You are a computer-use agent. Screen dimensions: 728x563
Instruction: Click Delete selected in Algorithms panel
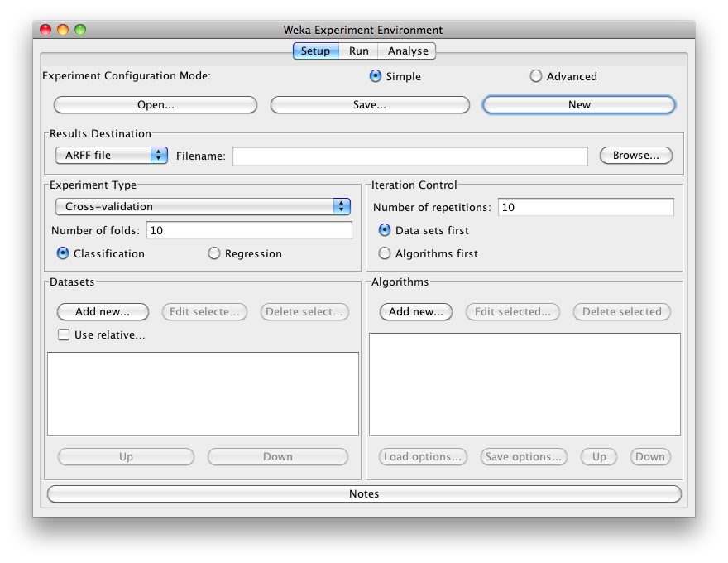[x=621, y=311]
